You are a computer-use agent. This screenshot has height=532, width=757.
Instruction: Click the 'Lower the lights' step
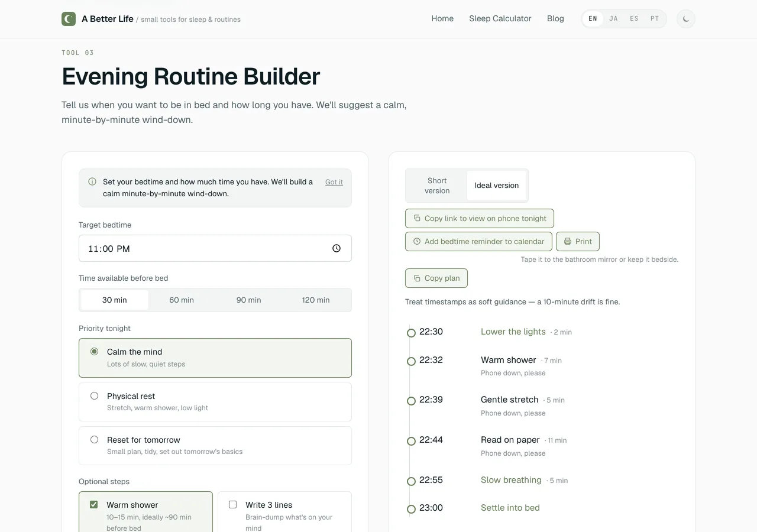pos(513,332)
